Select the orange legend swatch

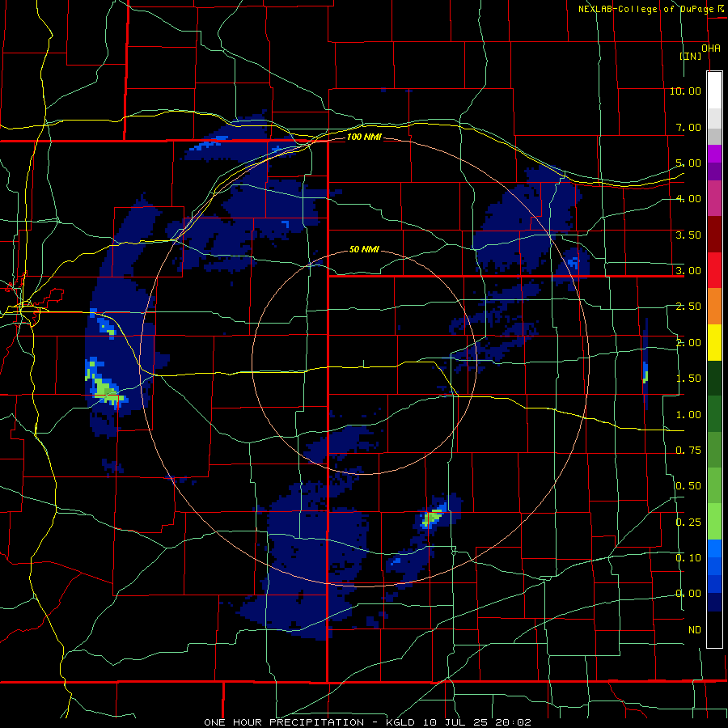click(714, 307)
